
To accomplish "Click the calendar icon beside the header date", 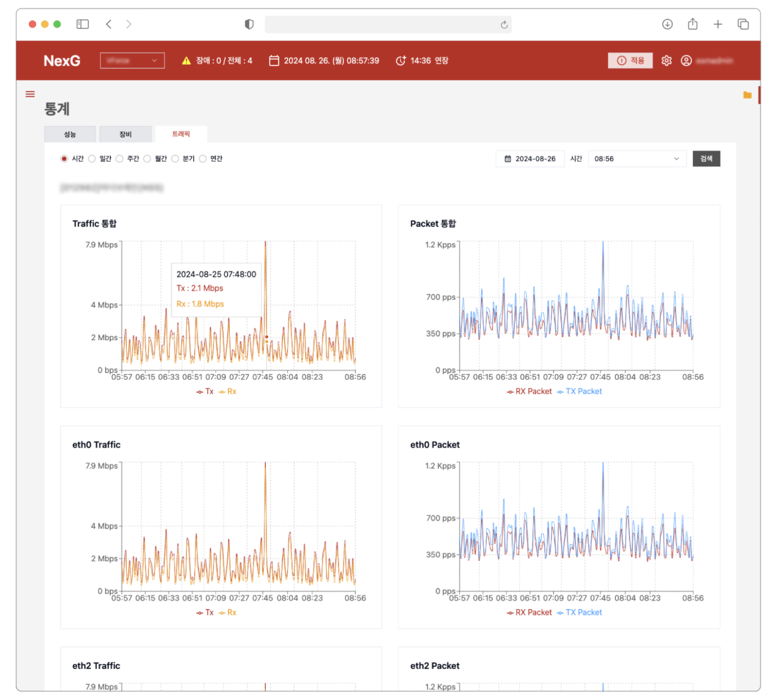I will (274, 61).
